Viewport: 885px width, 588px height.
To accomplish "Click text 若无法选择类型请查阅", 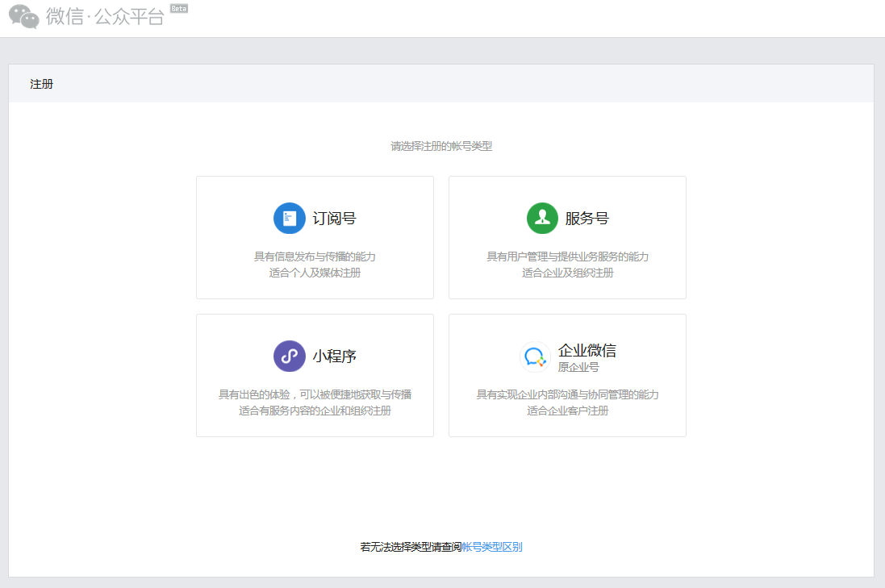I will click(411, 547).
